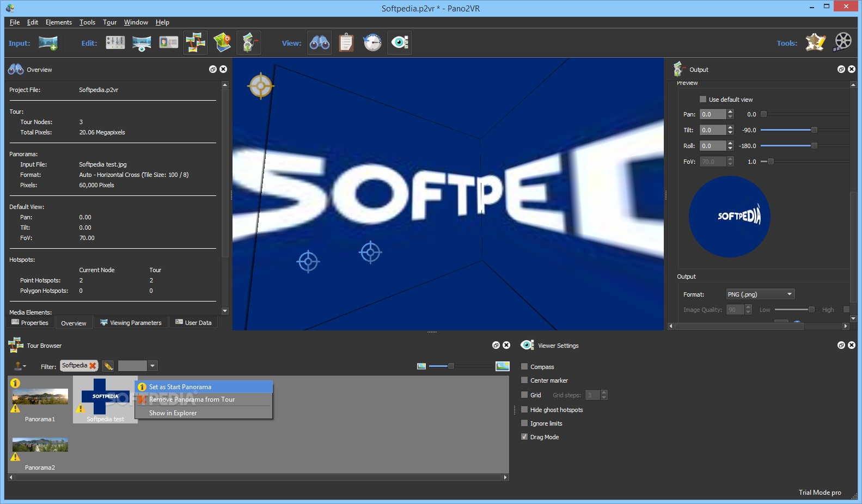Open Overview binoculars icon in View
862x504 pixels.
point(320,42)
